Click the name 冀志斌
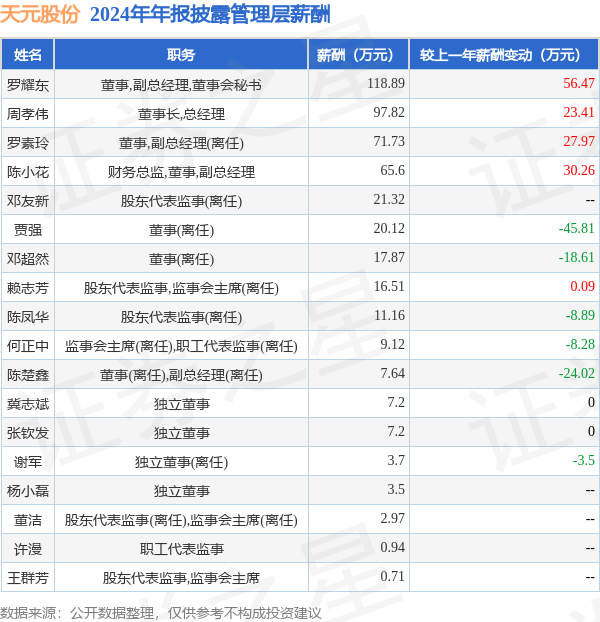Screen dimensions: 600x622 coord(28,404)
